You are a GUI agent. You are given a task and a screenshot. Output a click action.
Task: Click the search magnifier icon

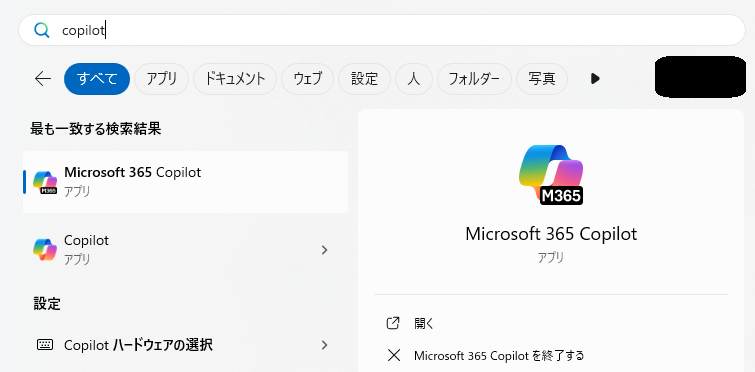tap(42, 31)
